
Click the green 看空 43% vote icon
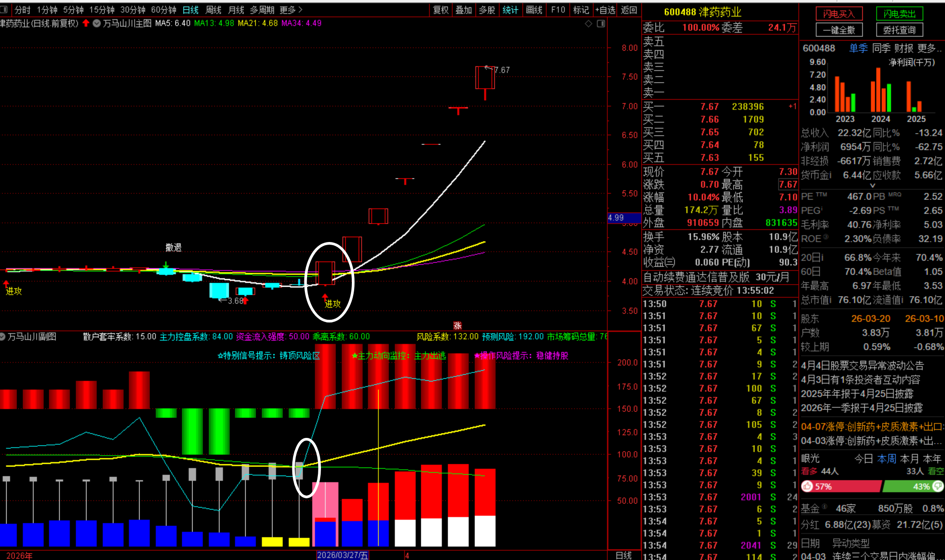tap(938, 486)
